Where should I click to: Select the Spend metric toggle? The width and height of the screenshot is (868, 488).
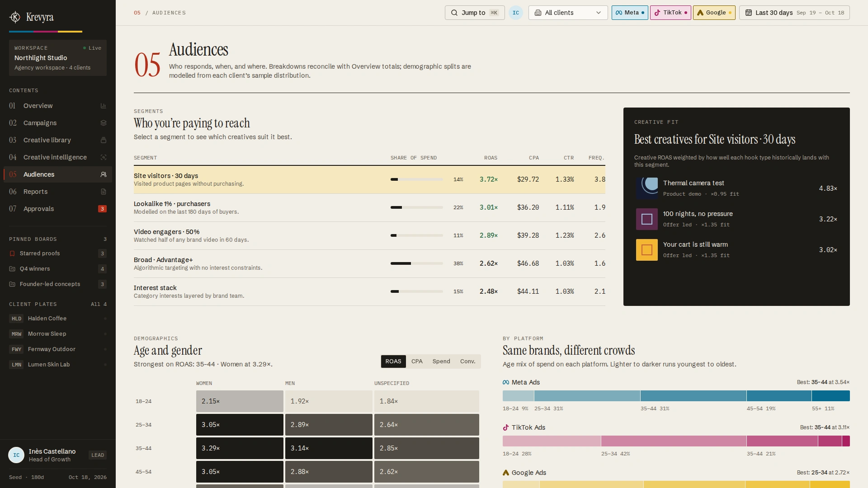click(x=441, y=361)
